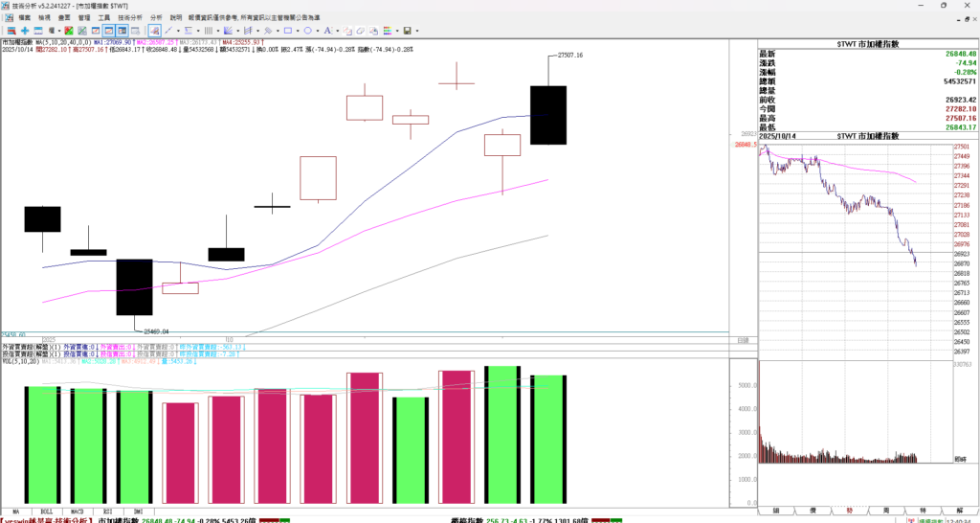
Task: Open the 技術分析 menu
Action: (x=130, y=17)
